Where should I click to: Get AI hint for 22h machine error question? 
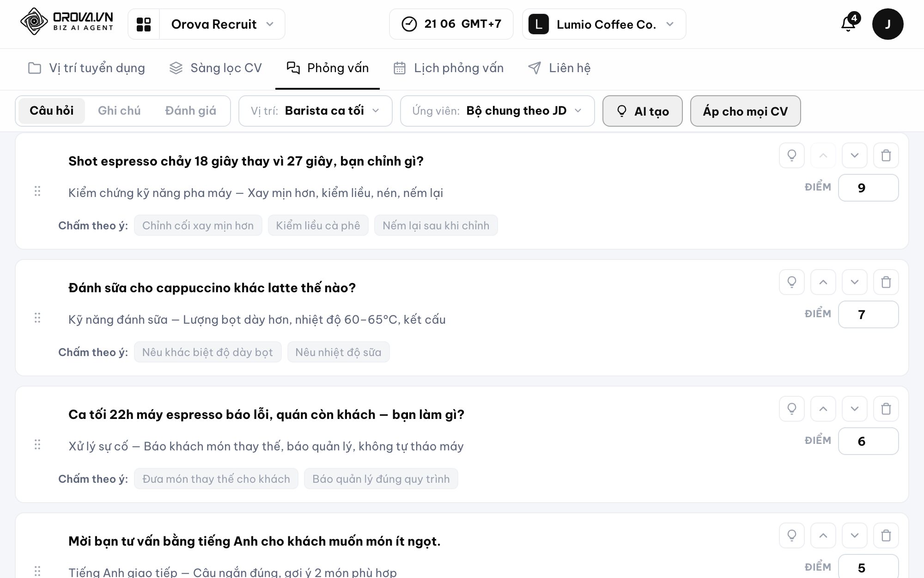(x=792, y=409)
